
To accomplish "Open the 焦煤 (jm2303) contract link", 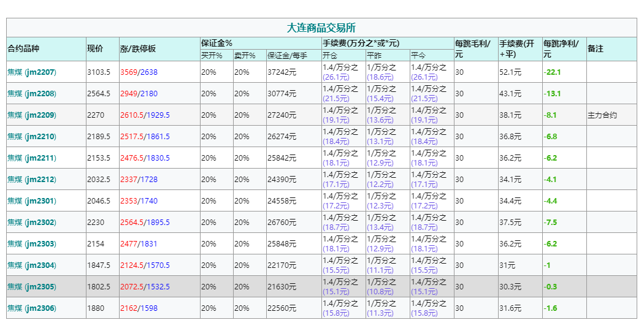I will (x=32, y=244).
